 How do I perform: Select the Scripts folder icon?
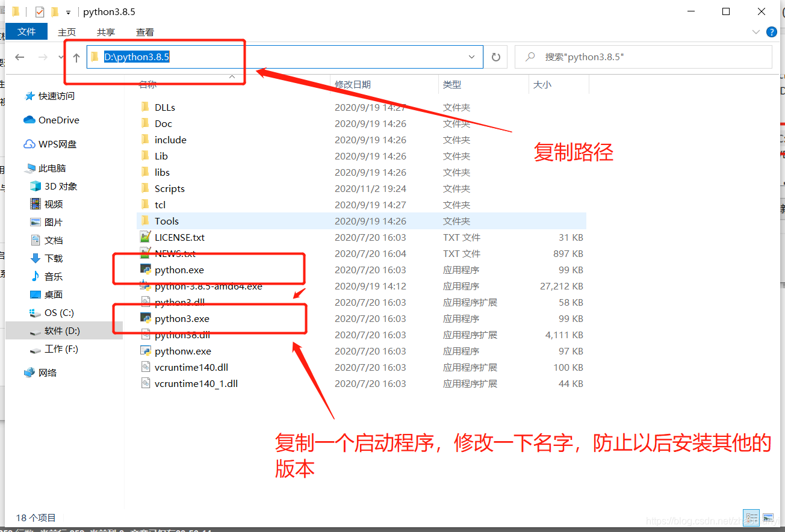click(145, 188)
